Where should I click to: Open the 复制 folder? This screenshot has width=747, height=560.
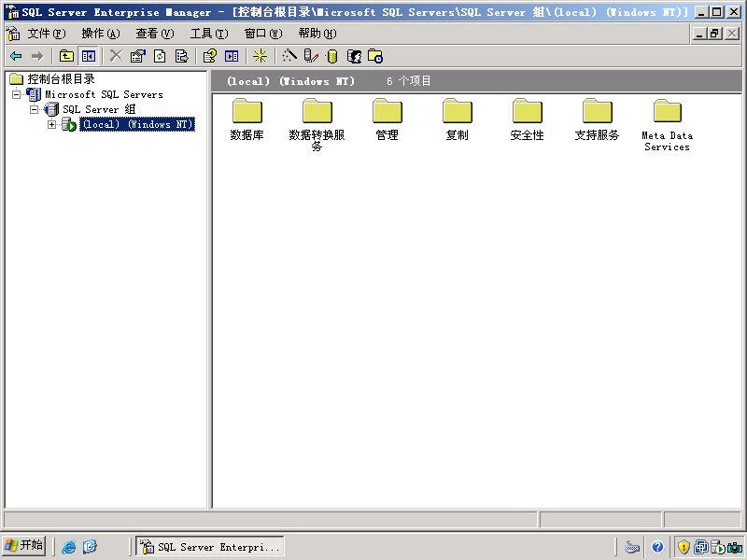click(x=457, y=119)
